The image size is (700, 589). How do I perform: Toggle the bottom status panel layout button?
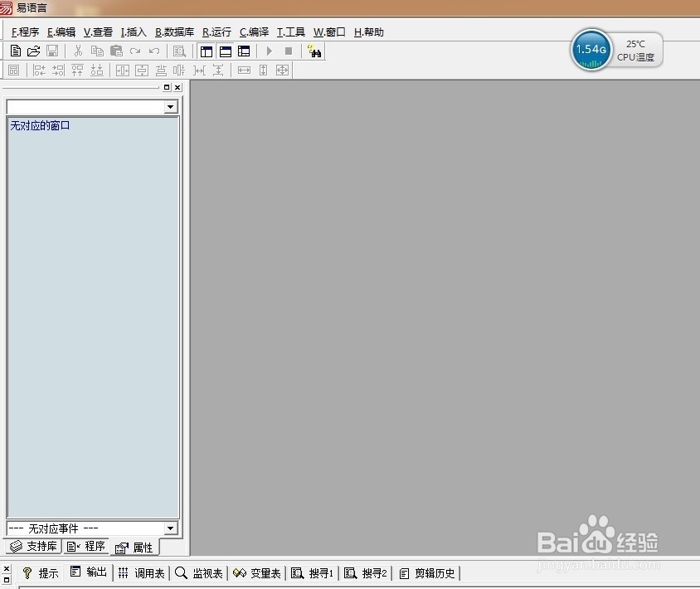click(x=226, y=51)
